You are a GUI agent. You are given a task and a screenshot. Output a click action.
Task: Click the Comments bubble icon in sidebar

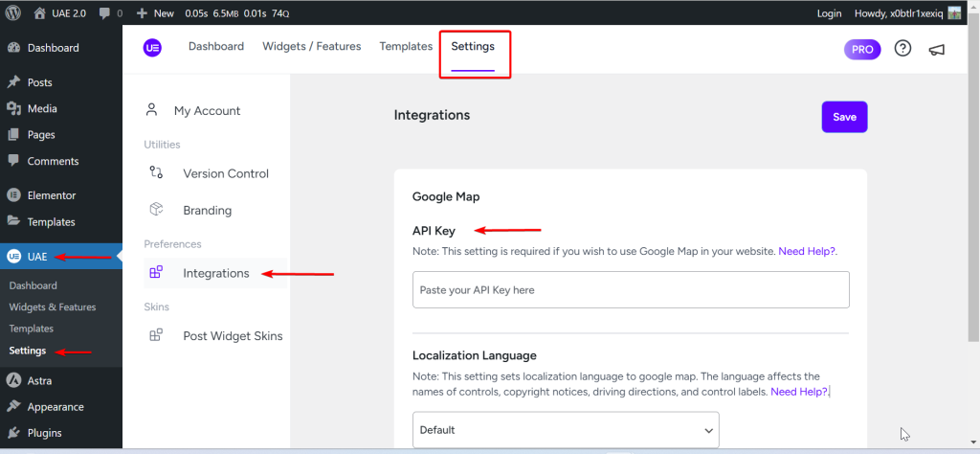coord(13,160)
